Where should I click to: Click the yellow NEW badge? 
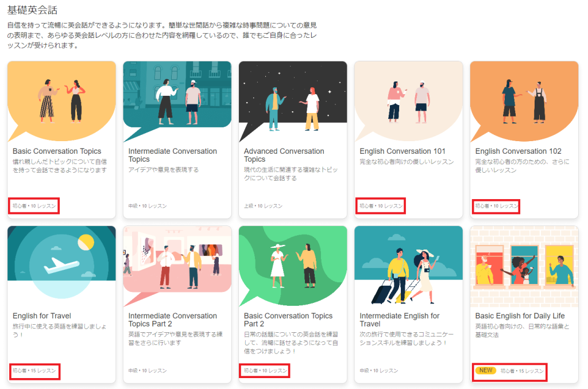(486, 371)
